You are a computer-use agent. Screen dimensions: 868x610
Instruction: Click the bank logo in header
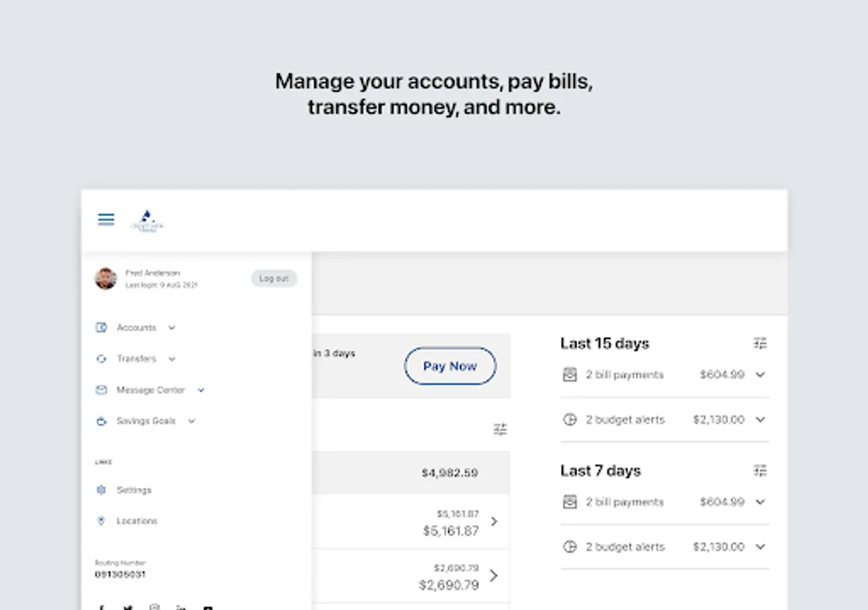point(147,222)
